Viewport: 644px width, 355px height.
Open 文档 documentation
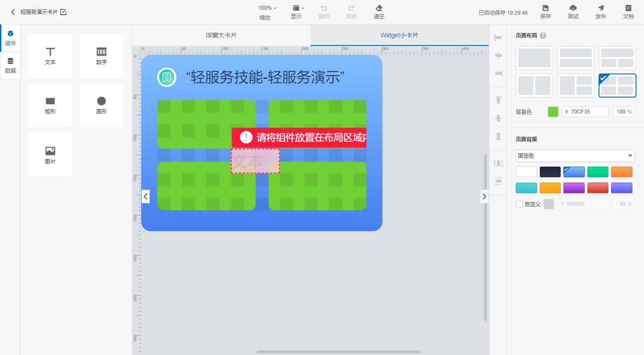tap(628, 12)
